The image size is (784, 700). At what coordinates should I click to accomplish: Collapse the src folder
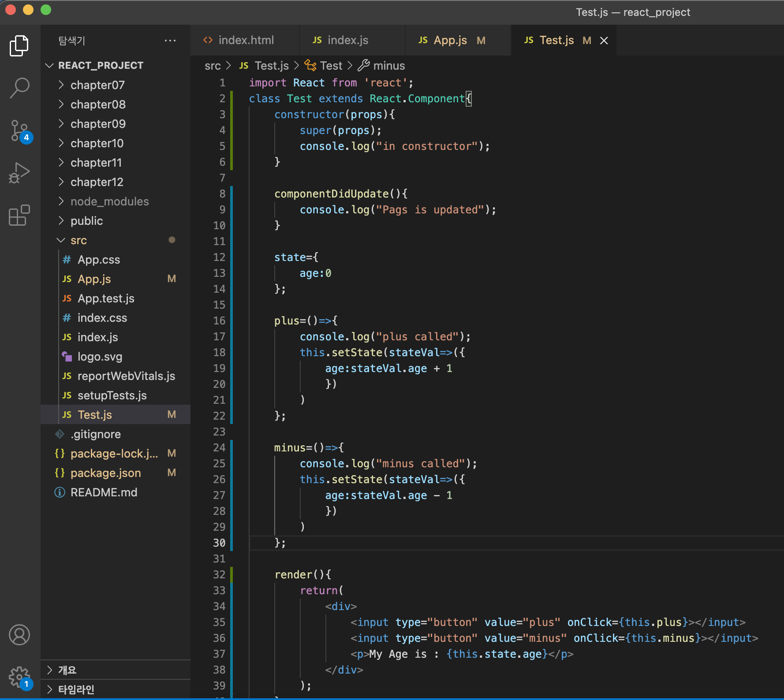tap(61, 240)
